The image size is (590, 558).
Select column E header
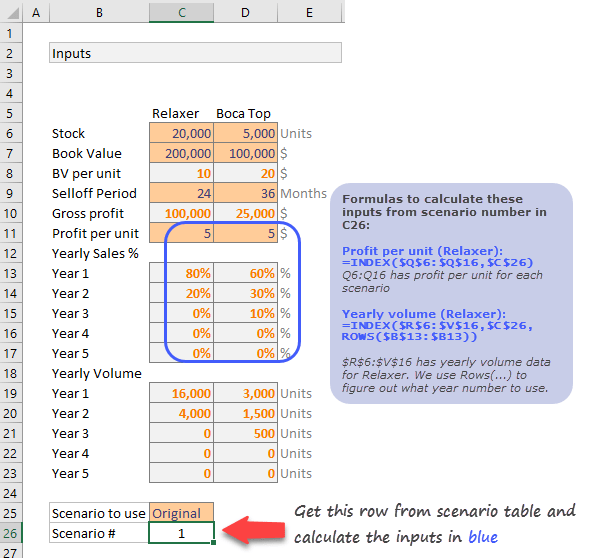[x=309, y=12]
